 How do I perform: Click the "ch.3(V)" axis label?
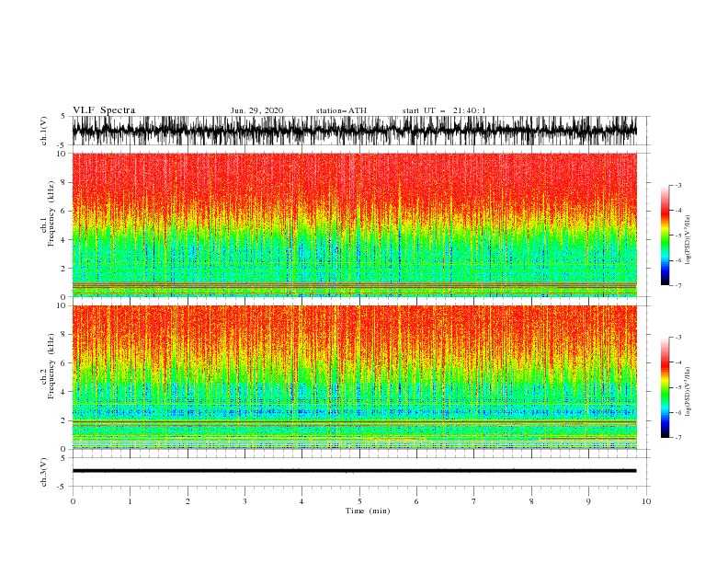coord(44,472)
